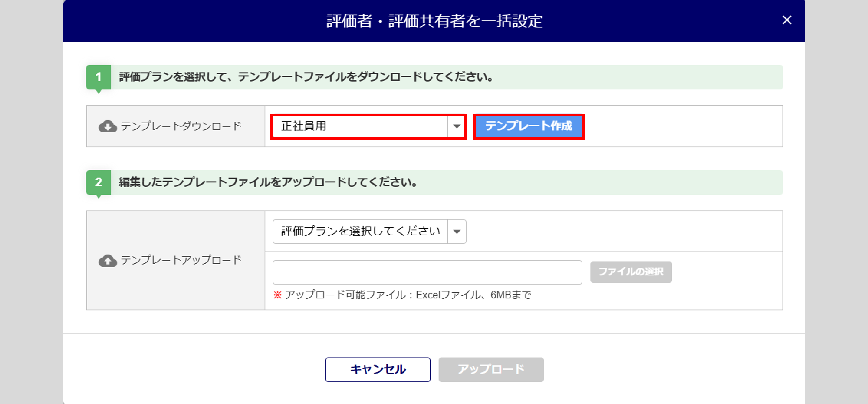Screen dimensions: 868x404
Task: Focus the upload file path field
Action: [x=427, y=272]
